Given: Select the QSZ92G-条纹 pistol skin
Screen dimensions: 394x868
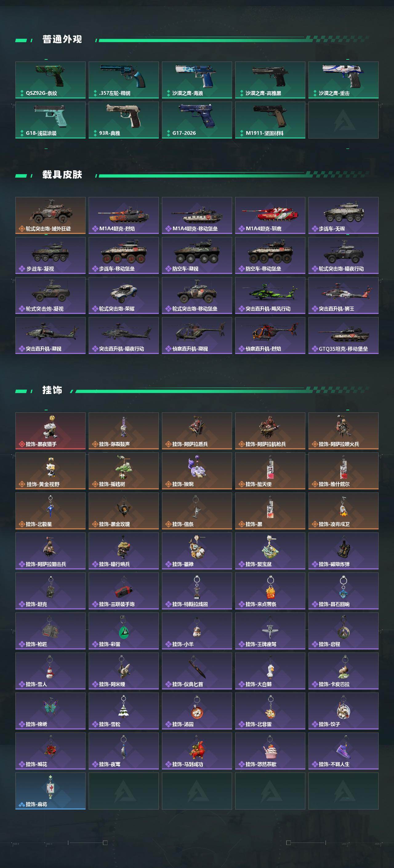Looking at the screenshot, I should 50,80.
